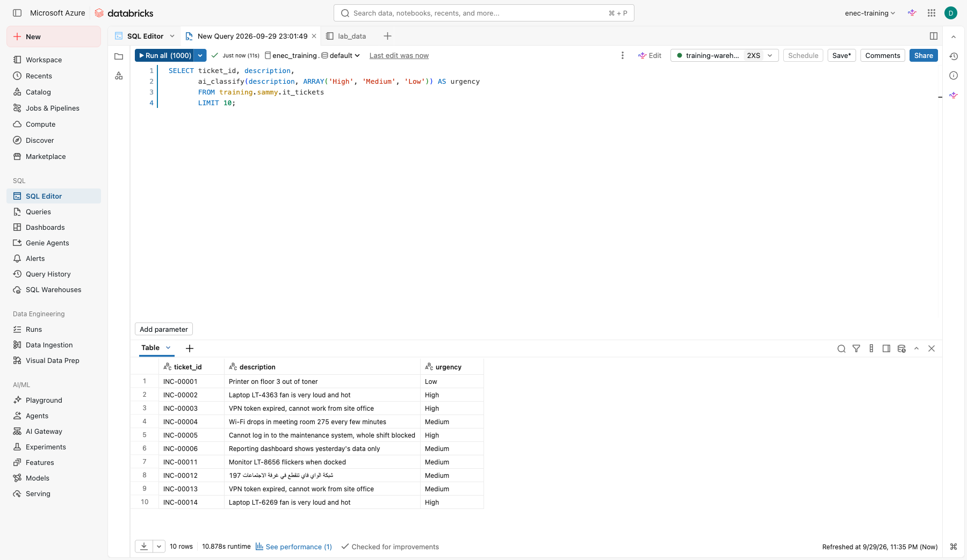Viewport: 967px width, 560px height.
Task: Open training-warehouse selector dropdown
Action: tap(724, 55)
